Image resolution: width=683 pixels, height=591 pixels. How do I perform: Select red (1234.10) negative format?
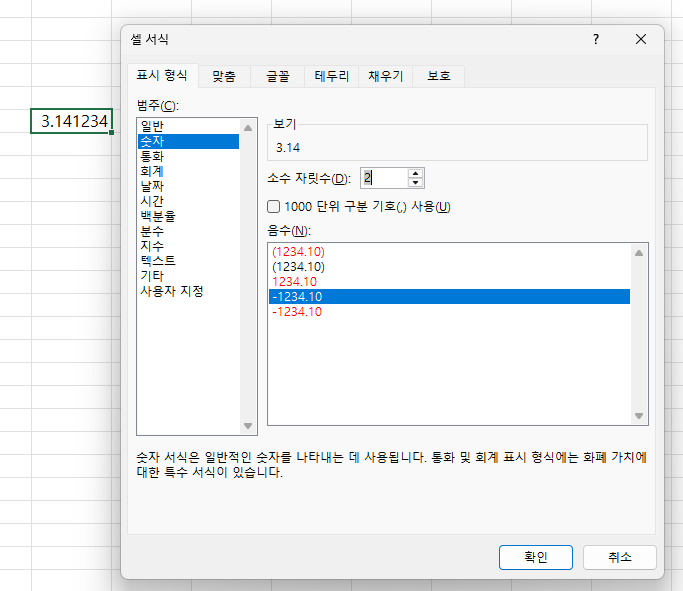tap(449, 252)
